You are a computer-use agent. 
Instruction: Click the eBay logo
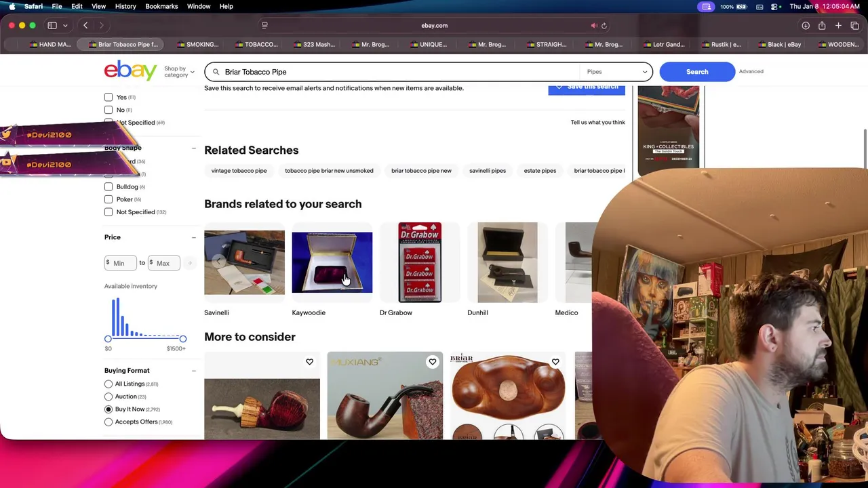click(x=131, y=70)
